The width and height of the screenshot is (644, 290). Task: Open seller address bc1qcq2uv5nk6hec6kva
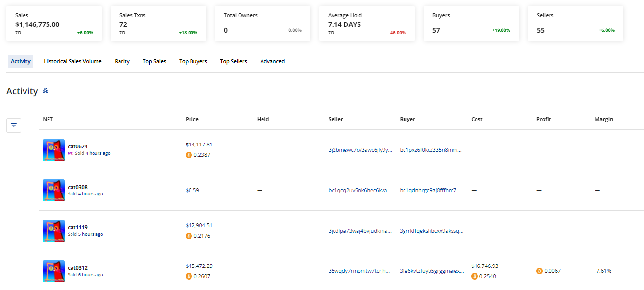point(360,190)
